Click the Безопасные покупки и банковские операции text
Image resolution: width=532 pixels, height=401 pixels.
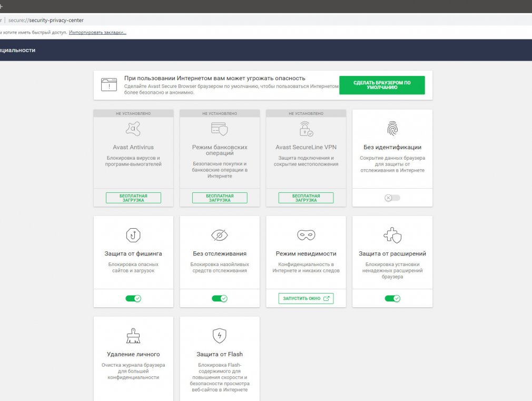pos(220,170)
